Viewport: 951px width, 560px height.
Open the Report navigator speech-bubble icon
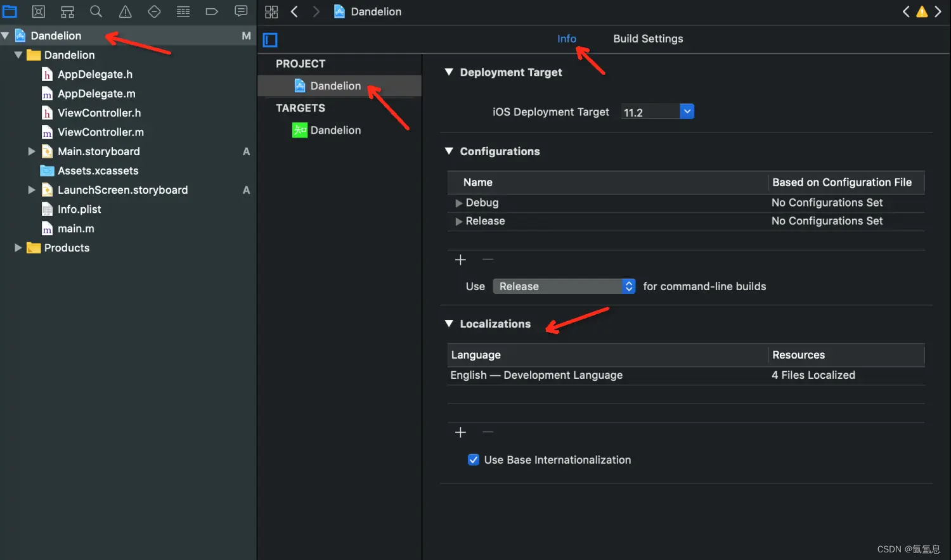click(x=241, y=11)
